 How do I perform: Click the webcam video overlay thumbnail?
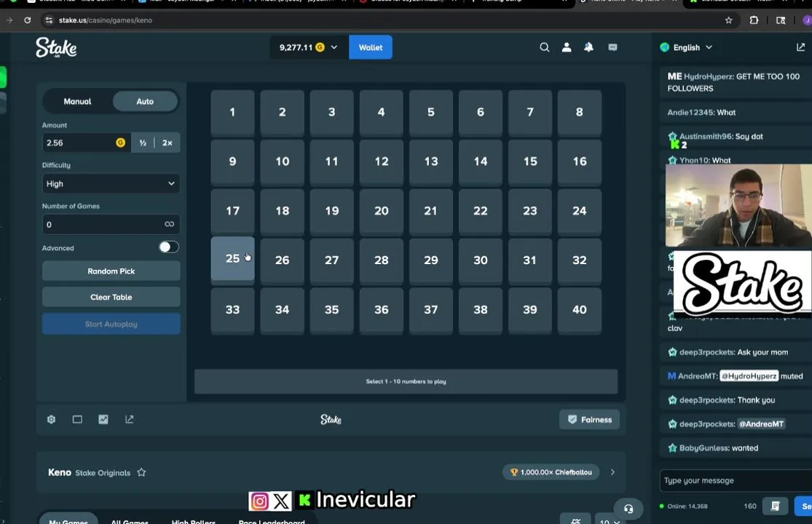point(738,205)
